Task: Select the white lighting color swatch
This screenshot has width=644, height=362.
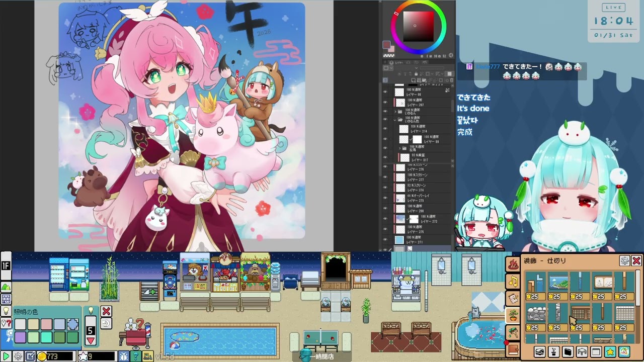Action: (20, 324)
